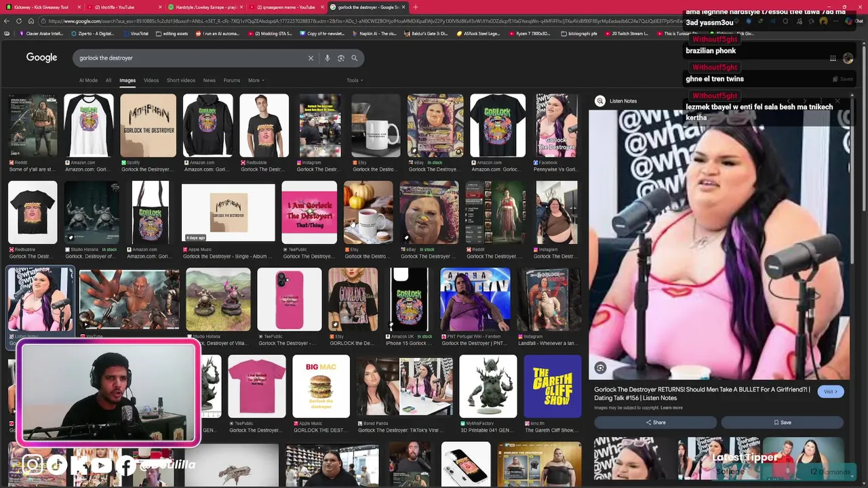Clear the search box with the X icon
The width and height of the screenshot is (868, 488).
311,58
